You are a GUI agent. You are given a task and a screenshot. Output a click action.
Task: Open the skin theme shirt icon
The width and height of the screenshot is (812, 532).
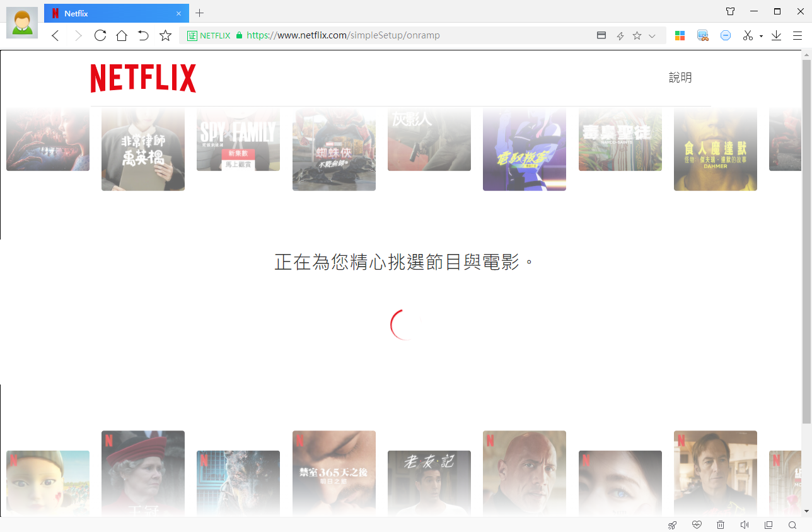[731, 11]
